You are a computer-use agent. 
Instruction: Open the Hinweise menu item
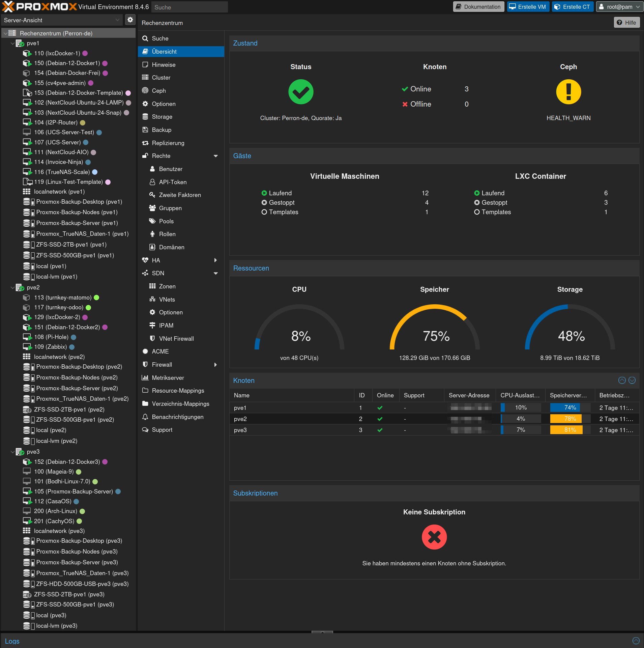181,65
